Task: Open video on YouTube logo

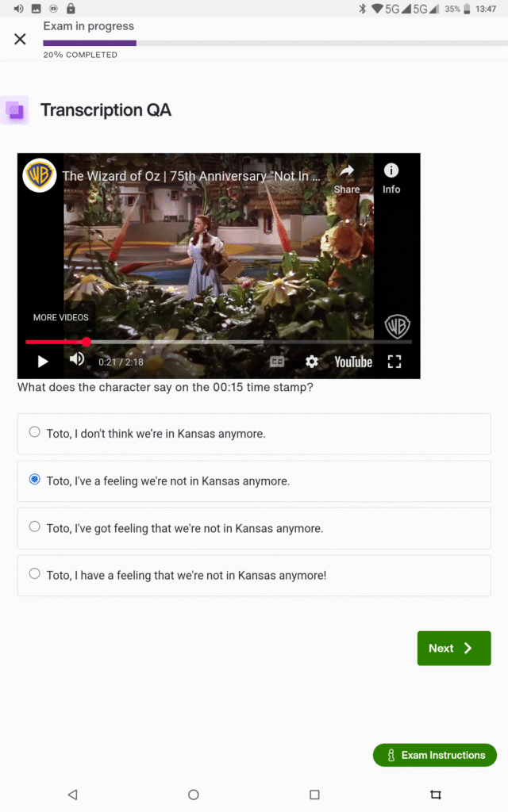Action: (x=353, y=362)
